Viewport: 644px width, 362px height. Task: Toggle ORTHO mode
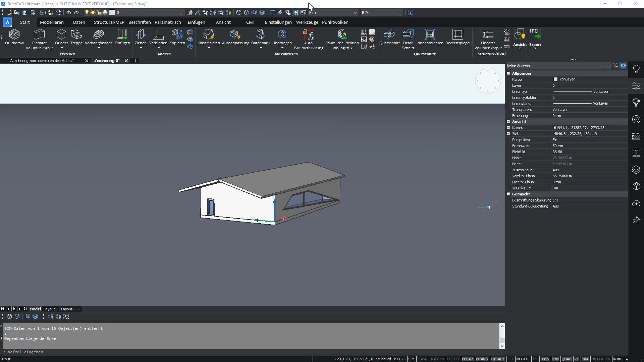pyautogui.click(x=453, y=359)
